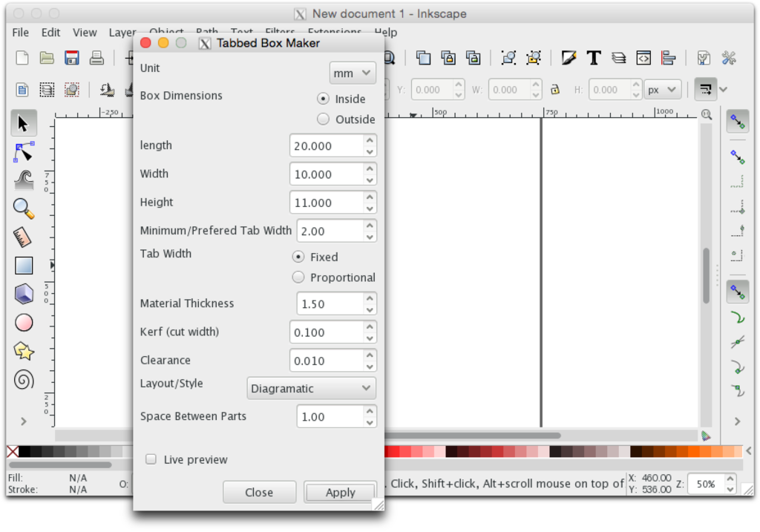
Task: Open the px units dropdown in toolbar
Action: (x=663, y=90)
